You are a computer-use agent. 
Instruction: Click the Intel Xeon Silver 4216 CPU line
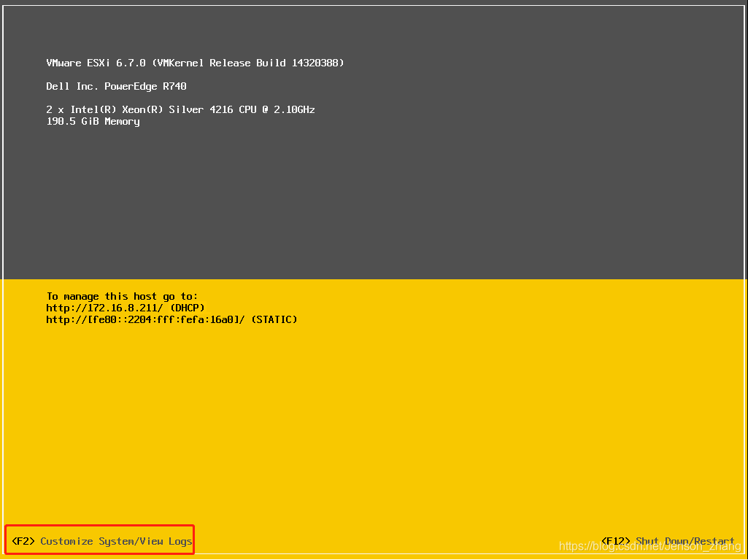coord(180,109)
